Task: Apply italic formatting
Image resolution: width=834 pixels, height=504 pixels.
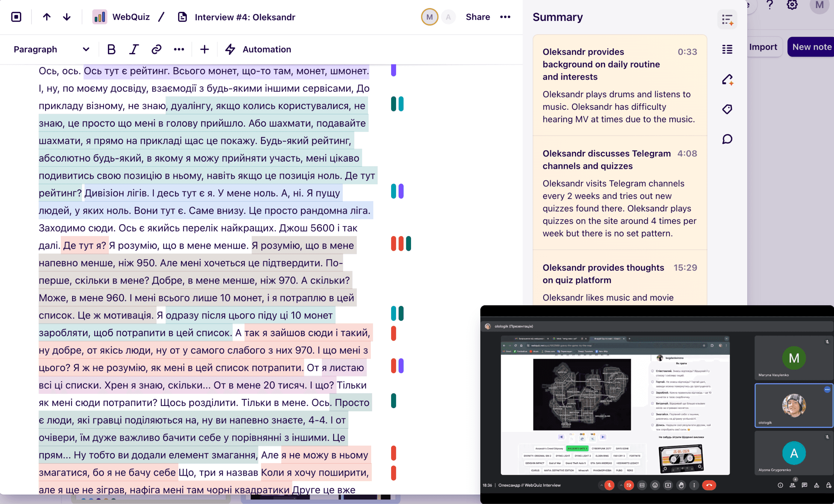Action: point(134,49)
